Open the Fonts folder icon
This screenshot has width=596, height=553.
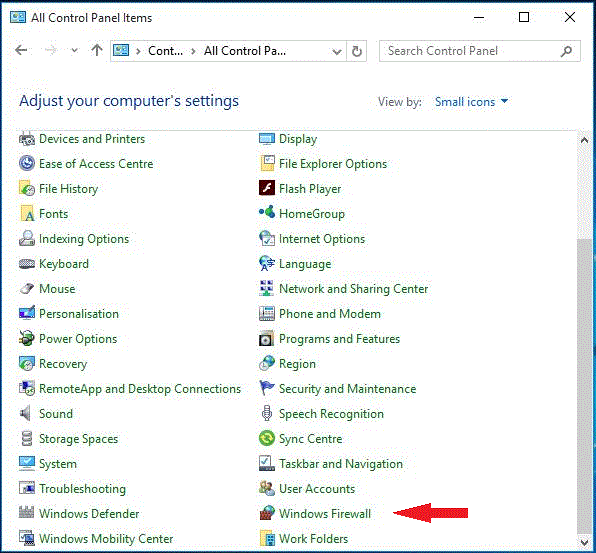27,214
